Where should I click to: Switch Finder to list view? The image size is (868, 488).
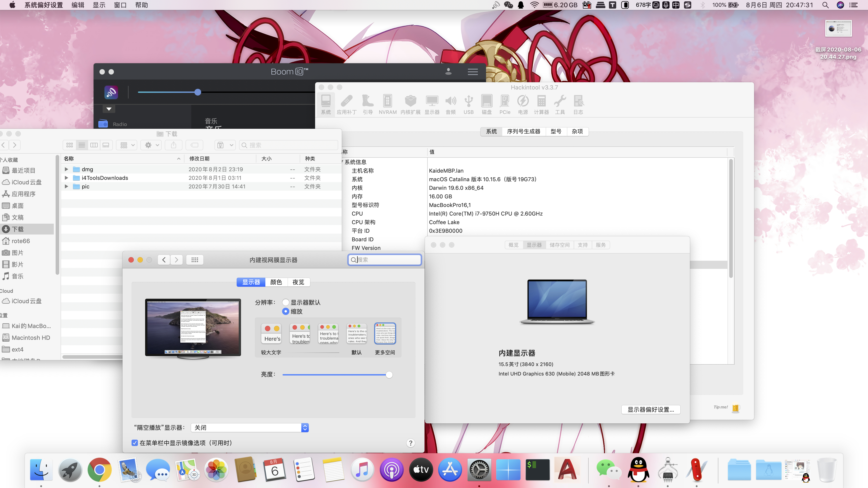[x=82, y=145]
